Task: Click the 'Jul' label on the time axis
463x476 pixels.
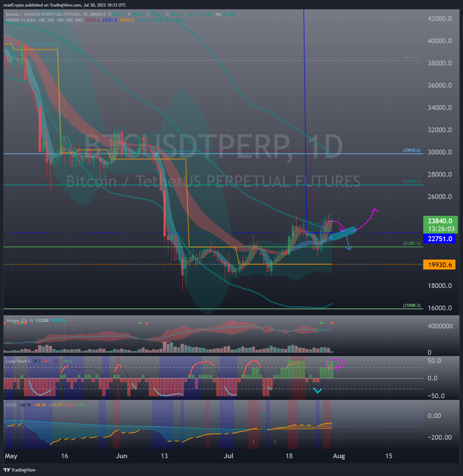Action: pyautogui.click(x=228, y=456)
